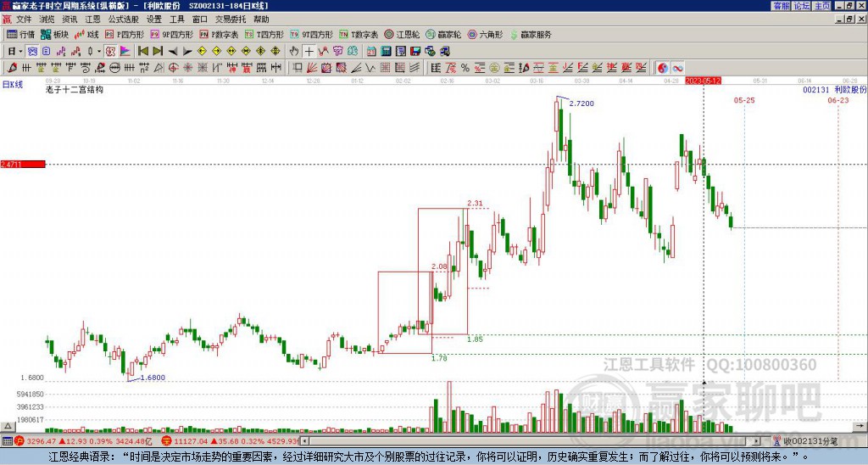Open the 公式选股 menu
This screenshot has width=868, height=465.
(124, 20)
